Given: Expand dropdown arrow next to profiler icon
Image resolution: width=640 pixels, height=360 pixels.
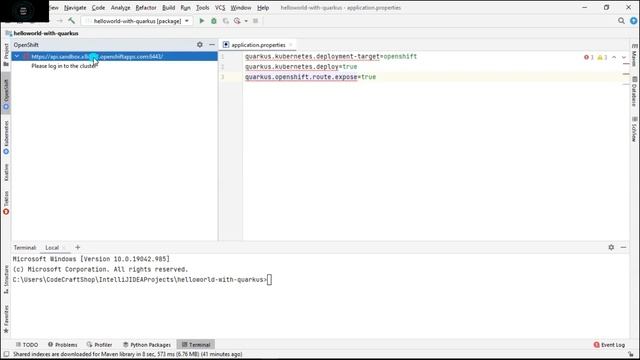Looking at the screenshot, I should (246, 21).
